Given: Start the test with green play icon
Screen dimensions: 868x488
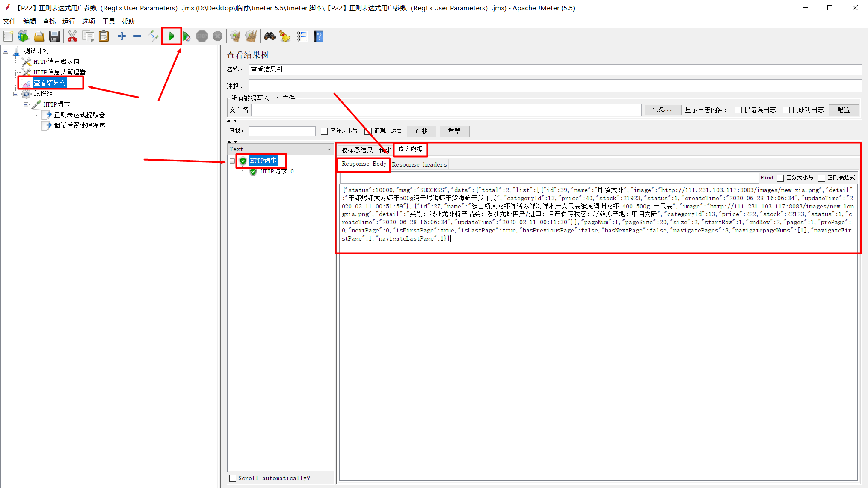Looking at the screenshot, I should (x=171, y=36).
